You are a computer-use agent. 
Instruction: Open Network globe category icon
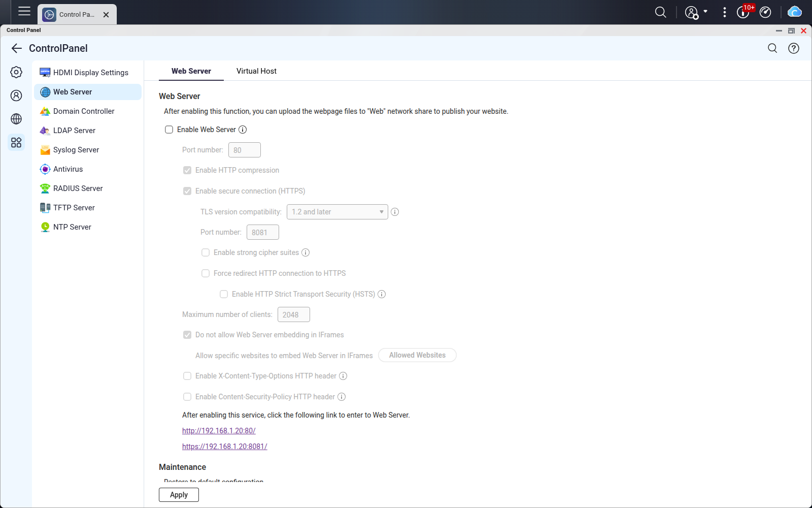16,119
